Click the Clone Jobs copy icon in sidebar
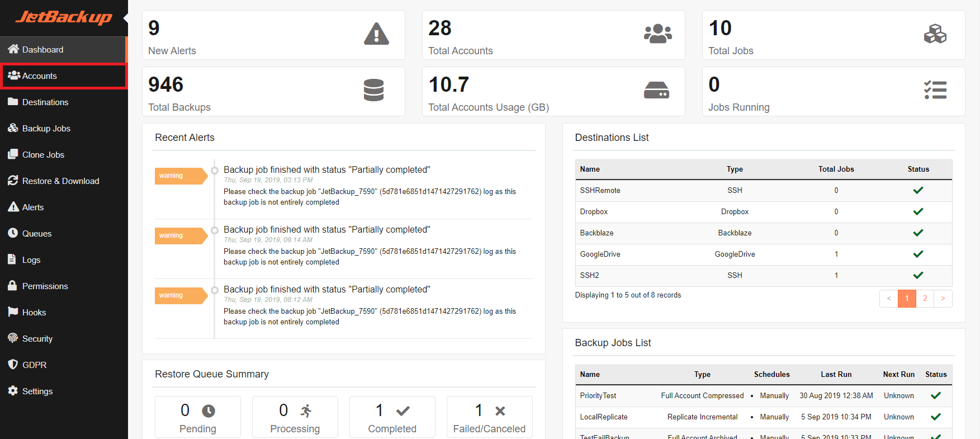 pyautogui.click(x=13, y=154)
